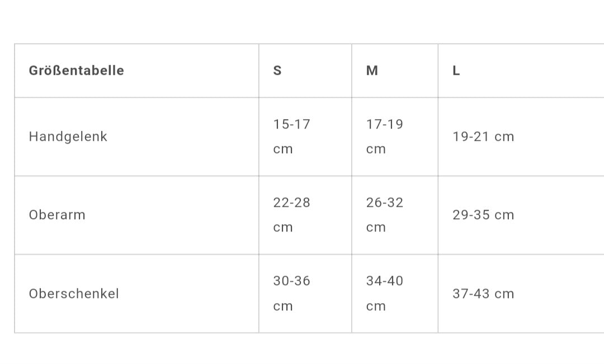Click the 30-36 cm thigh value
The image size is (604, 364).
click(291, 294)
